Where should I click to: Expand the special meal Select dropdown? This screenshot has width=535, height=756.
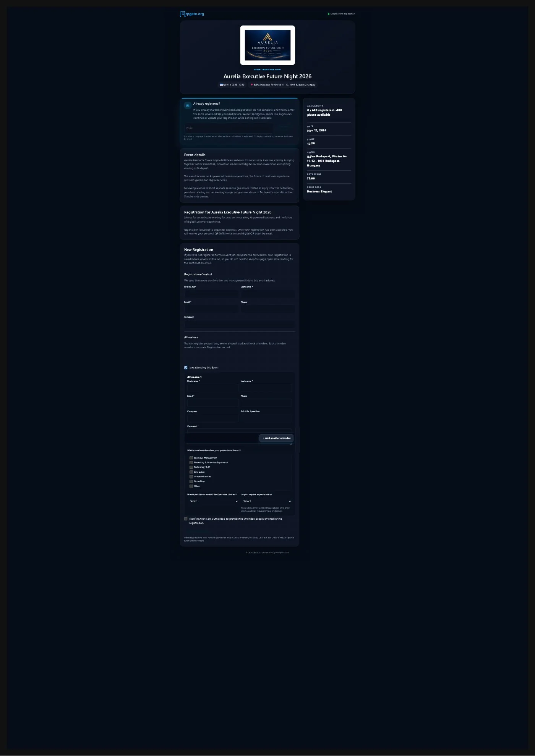coord(266,501)
